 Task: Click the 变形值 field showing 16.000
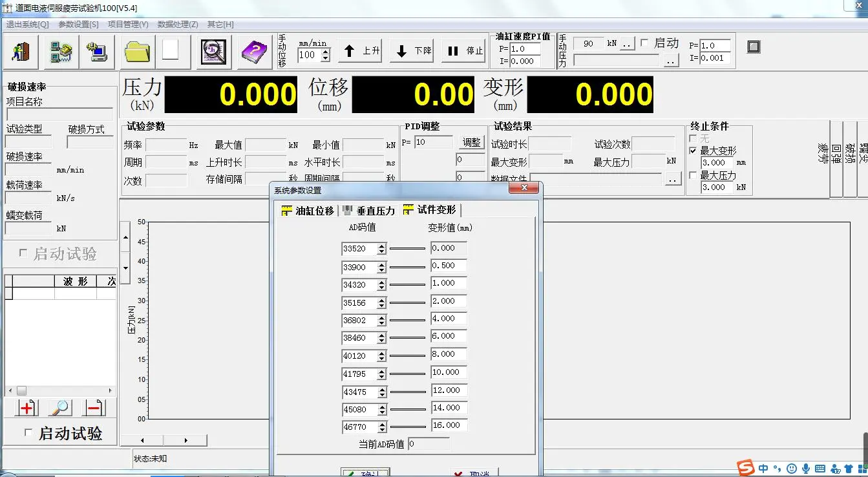449,425
